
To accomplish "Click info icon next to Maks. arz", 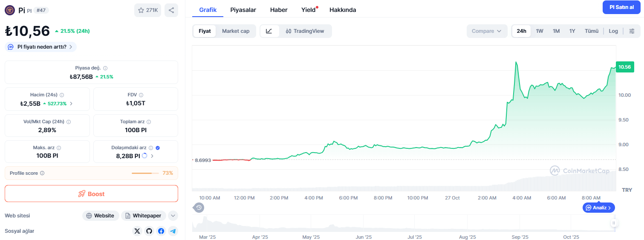I will click(x=59, y=147).
